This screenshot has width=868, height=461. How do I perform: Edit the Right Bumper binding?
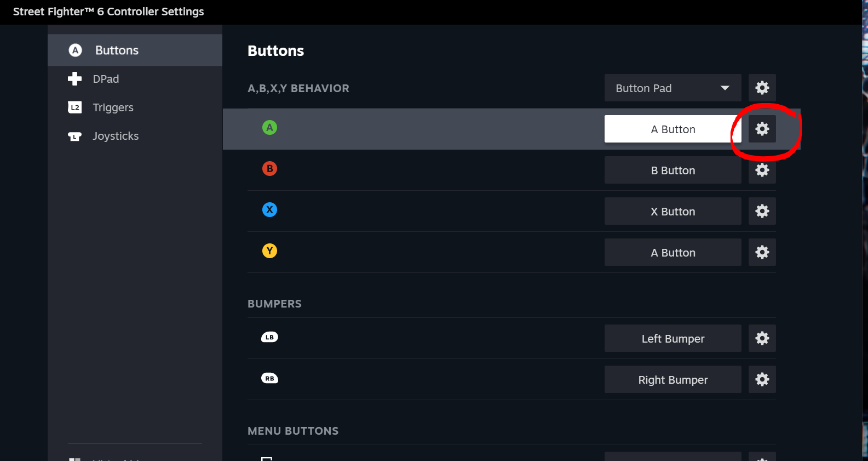[672, 379]
